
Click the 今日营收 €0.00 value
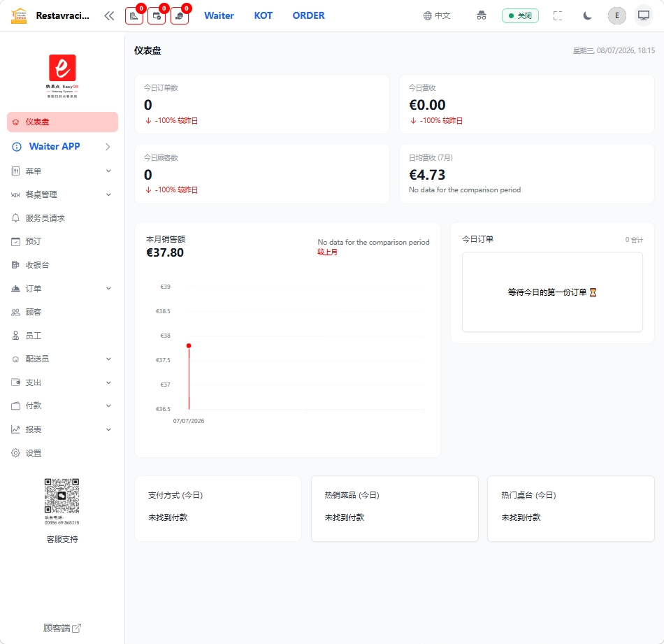[427, 105]
